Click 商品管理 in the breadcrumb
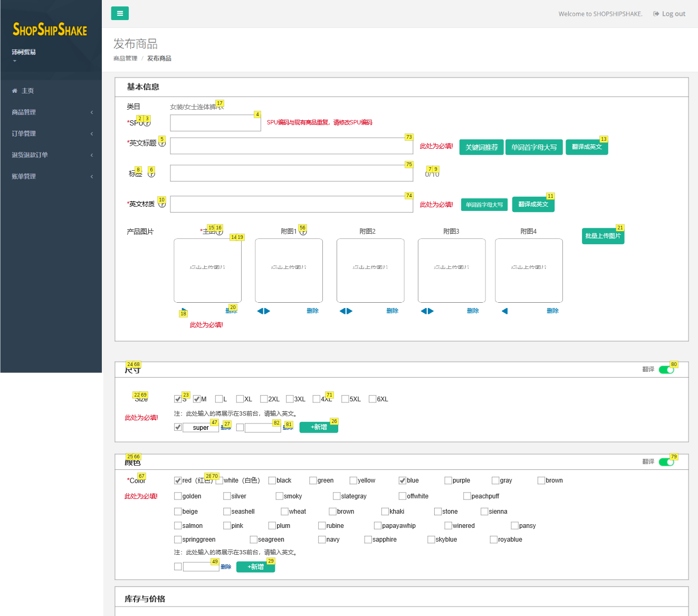This screenshot has height=616, width=698. (x=126, y=59)
